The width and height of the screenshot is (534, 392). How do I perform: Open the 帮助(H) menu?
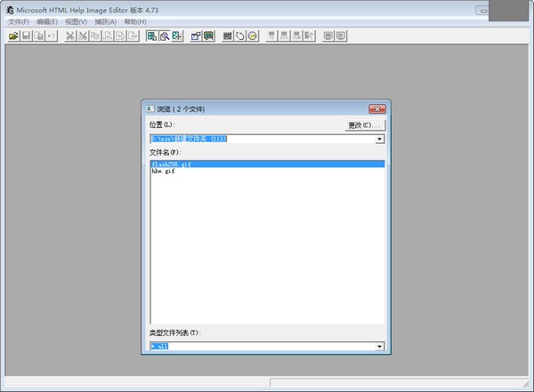[135, 21]
